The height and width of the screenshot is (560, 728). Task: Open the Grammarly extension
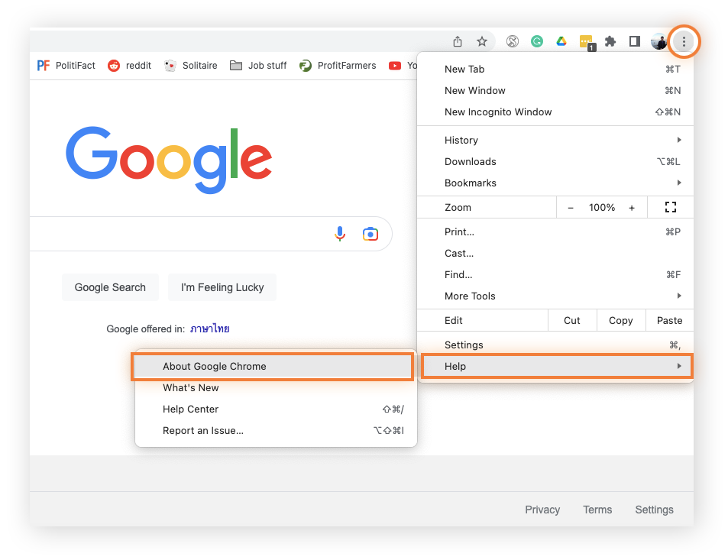536,41
